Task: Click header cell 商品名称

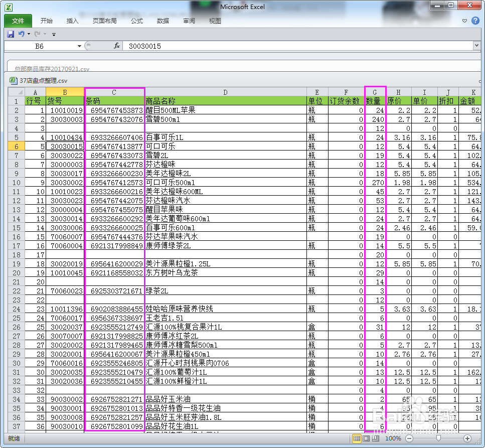Action: (x=226, y=101)
